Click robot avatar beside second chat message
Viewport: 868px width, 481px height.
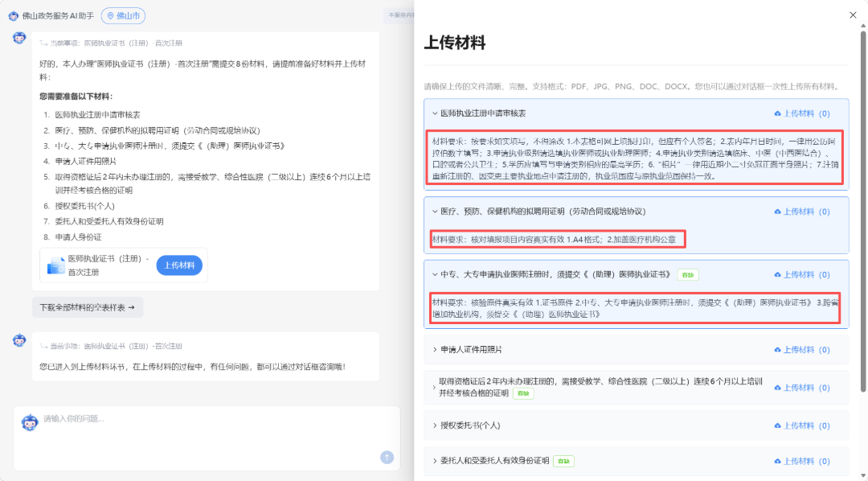coord(19,339)
